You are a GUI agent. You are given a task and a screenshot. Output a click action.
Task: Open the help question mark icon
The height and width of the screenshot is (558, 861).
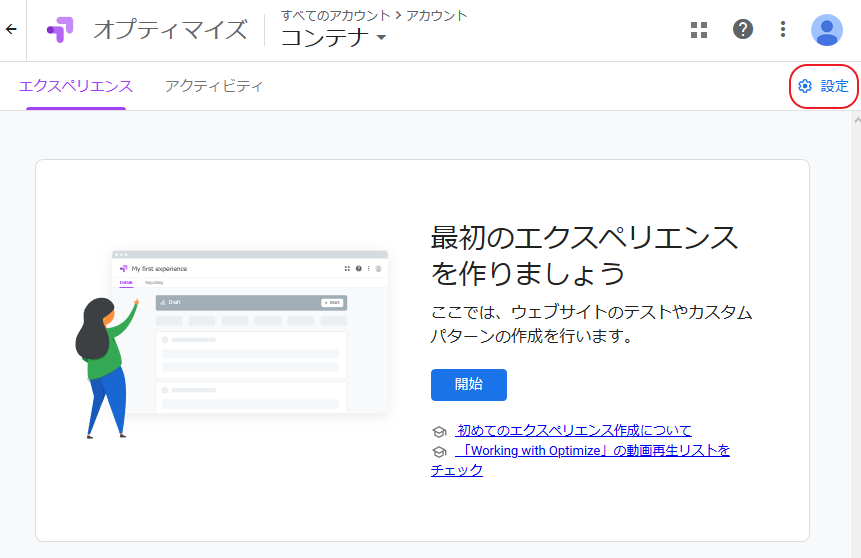pos(743,30)
